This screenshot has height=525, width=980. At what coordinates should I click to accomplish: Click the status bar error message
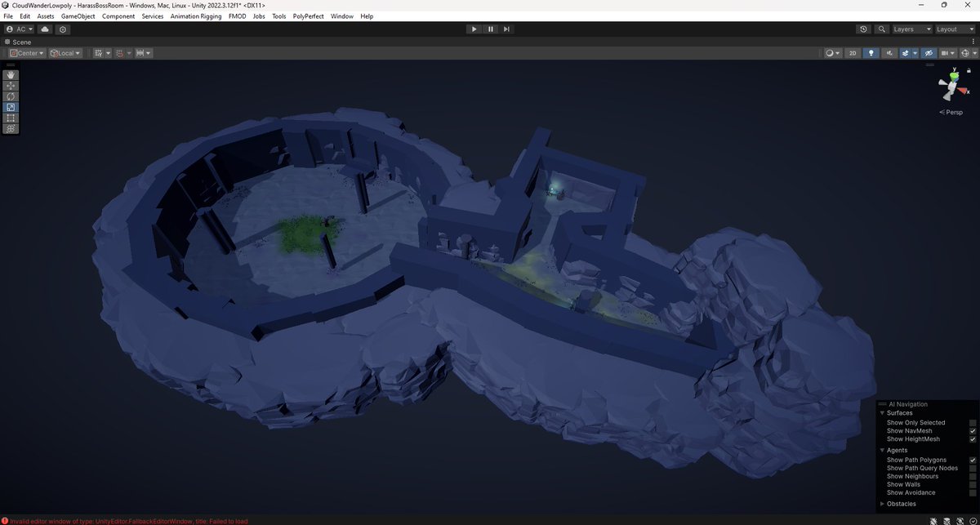click(x=129, y=520)
